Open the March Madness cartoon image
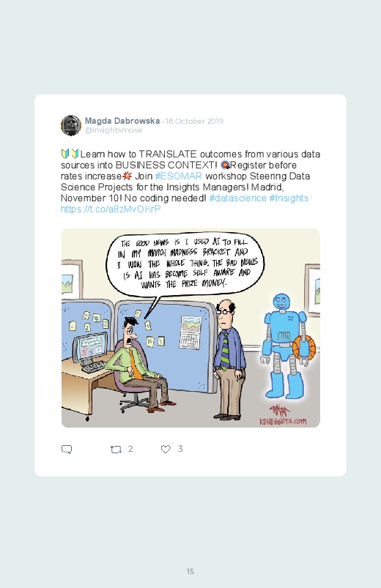Viewport: 381px width, 588px height. [x=190, y=328]
